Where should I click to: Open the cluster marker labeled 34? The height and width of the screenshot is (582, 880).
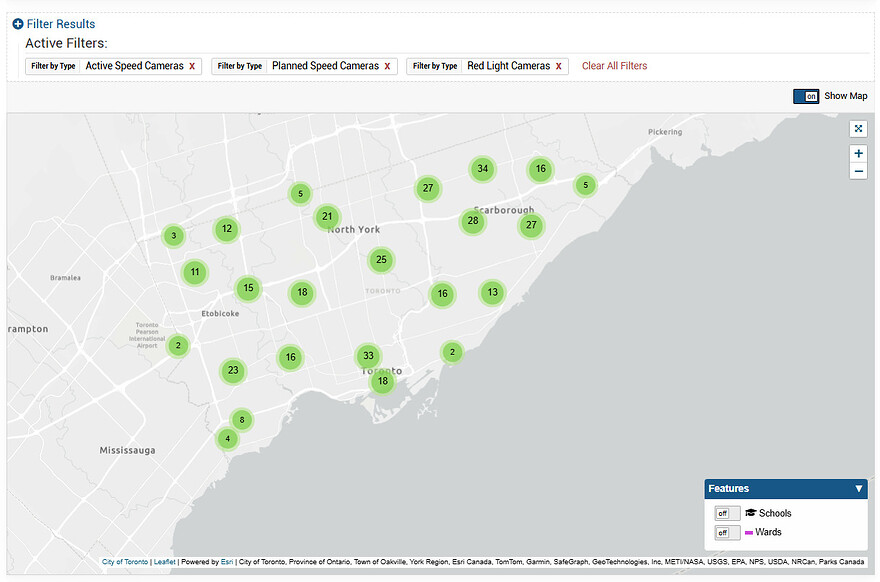coord(483,169)
